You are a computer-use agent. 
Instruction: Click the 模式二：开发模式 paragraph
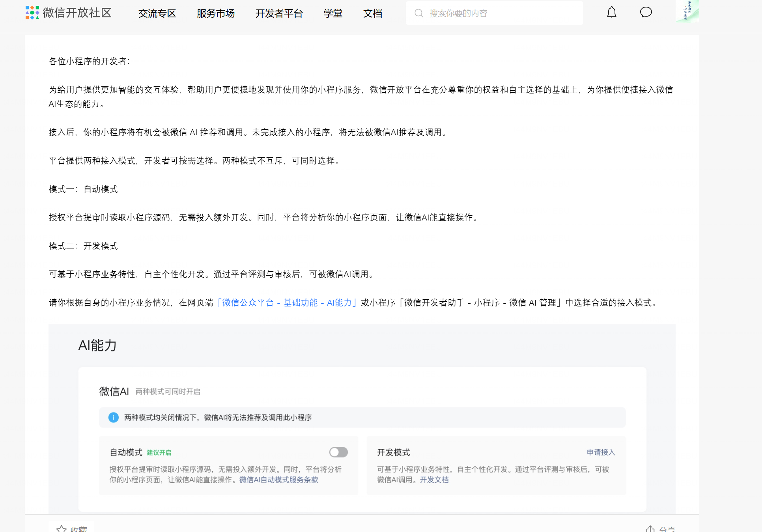83,246
